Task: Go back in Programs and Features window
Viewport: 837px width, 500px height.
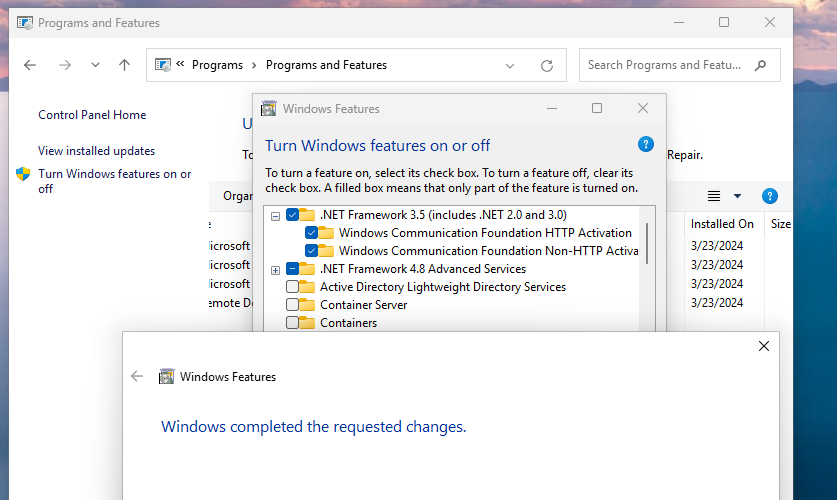Action: point(30,65)
